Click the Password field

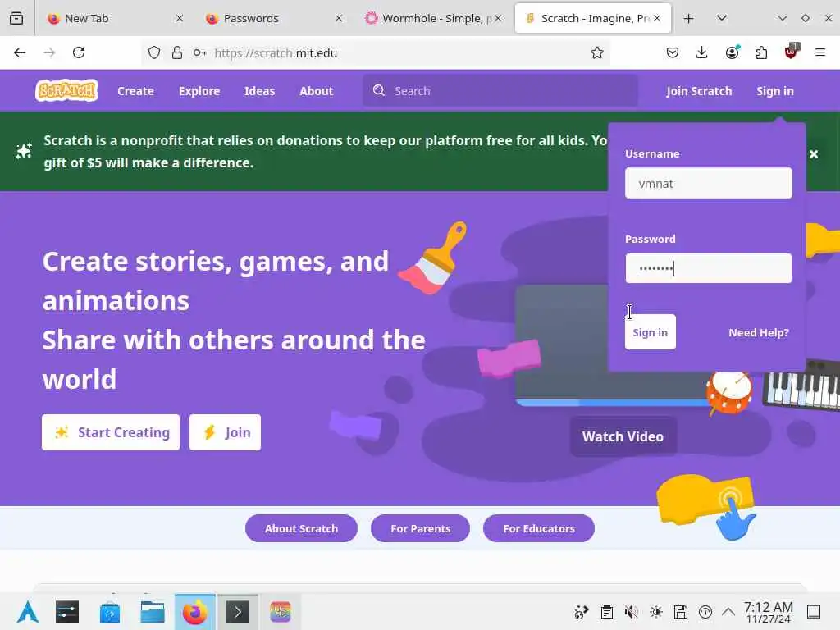coord(708,268)
